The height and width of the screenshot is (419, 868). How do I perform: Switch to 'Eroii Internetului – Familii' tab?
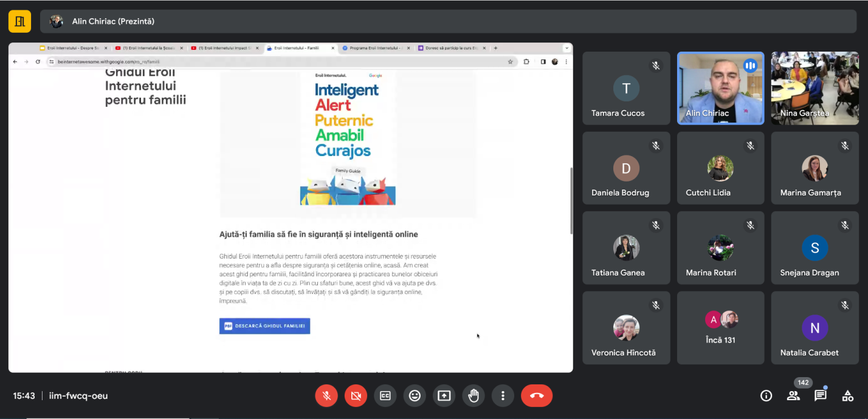(298, 48)
